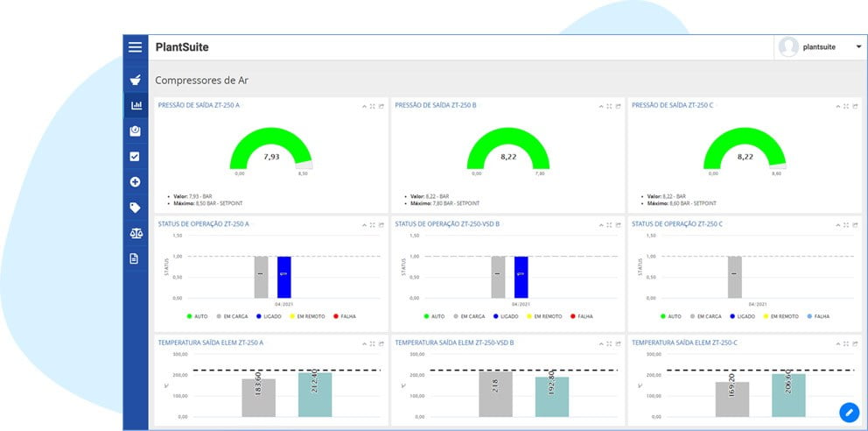Export the Pressão de Saída ZT-250 B panel

click(619, 106)
